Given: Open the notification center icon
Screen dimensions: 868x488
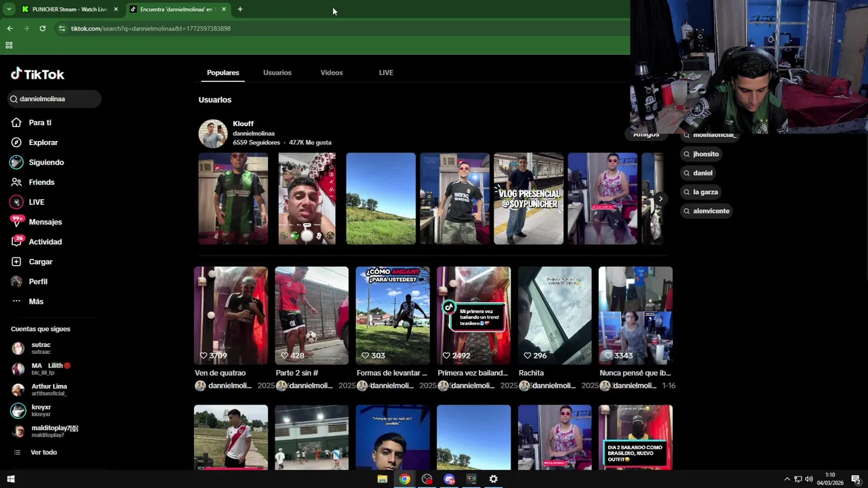Looking at the screenshot, I should (856, 479).
